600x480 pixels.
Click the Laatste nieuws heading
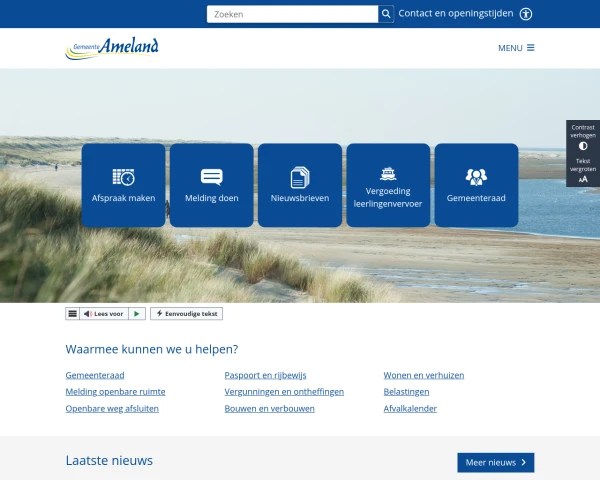click(x=109, y=460)
